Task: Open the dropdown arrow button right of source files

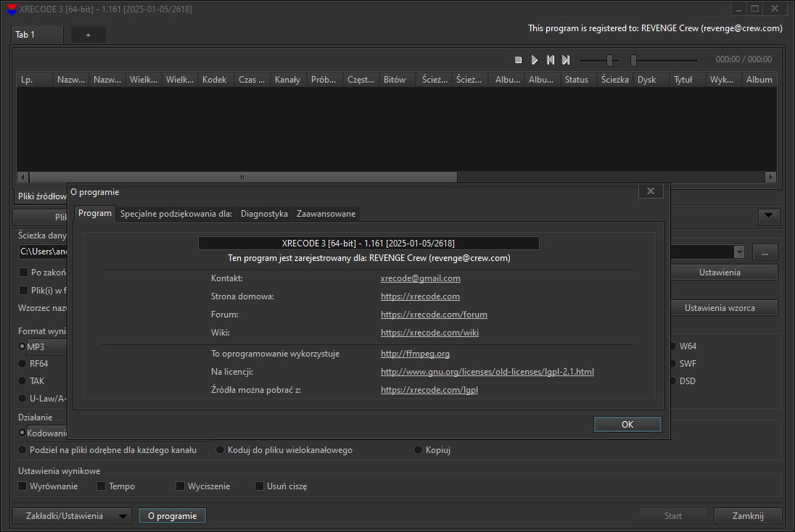Action: click(769, 216)
